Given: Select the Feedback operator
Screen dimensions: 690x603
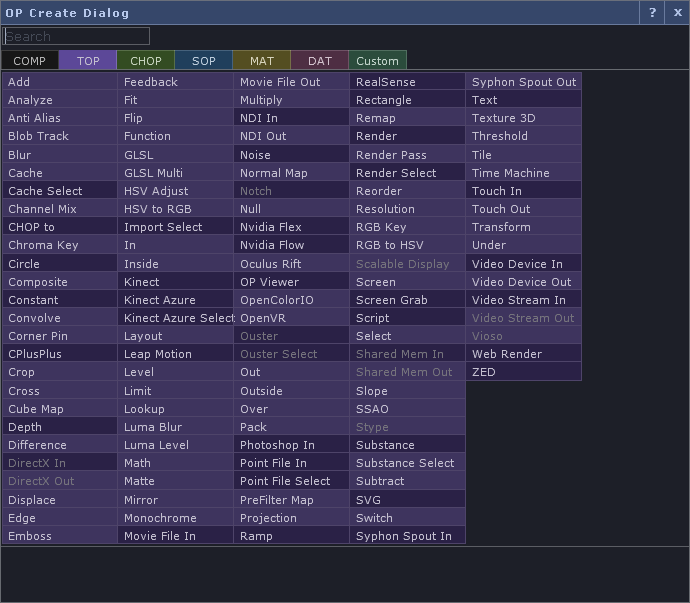Looking at the screenshot, I should [176, 82].
